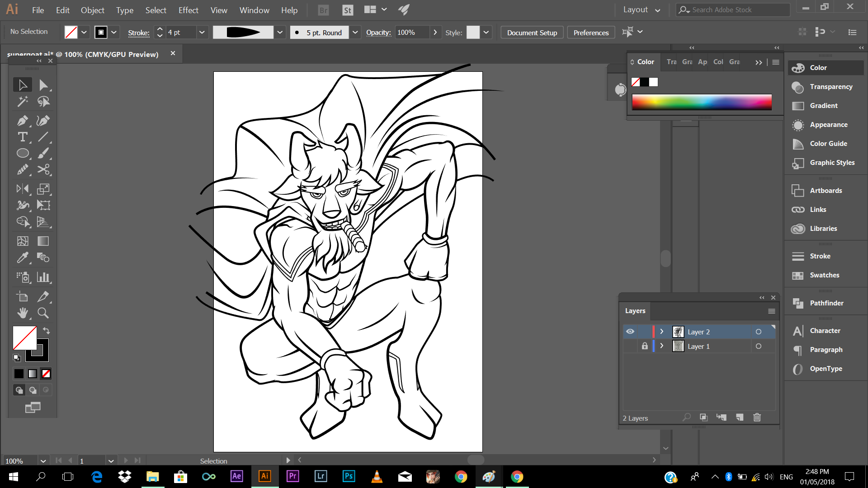Open the Object menu
Image resolution: width=868 pixels, height=488 pixels.
coord(92,10)
